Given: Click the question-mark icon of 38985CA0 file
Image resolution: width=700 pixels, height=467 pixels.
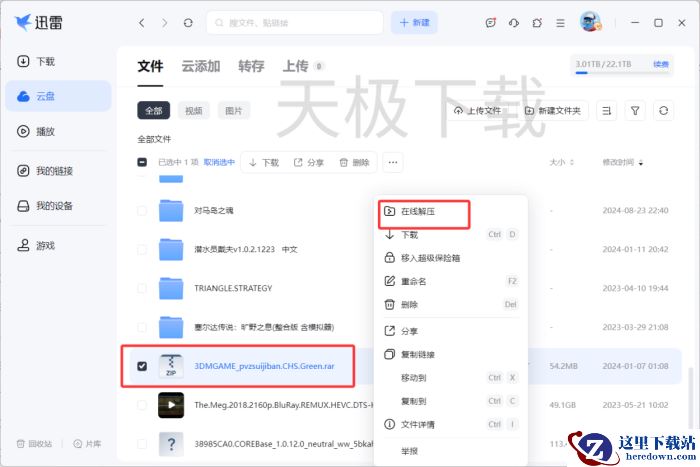Looking at the screenshot, I should (171, 444).
